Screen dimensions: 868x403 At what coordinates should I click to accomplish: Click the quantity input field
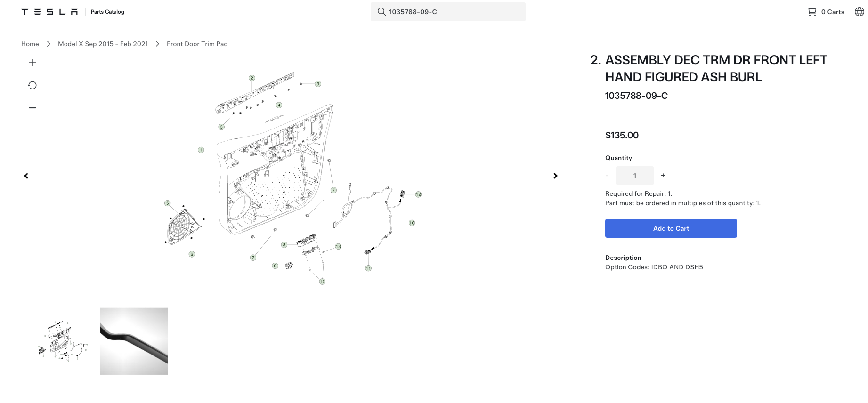coord(635,176)
